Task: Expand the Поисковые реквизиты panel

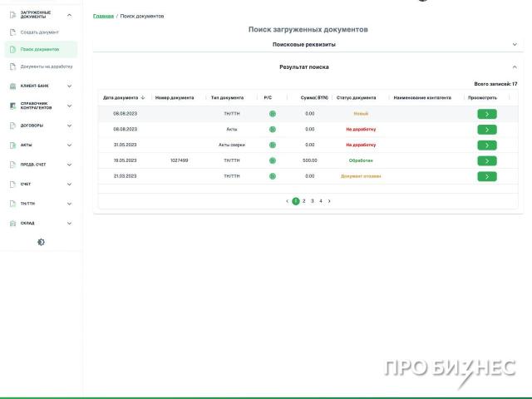Action: point(515,44)
